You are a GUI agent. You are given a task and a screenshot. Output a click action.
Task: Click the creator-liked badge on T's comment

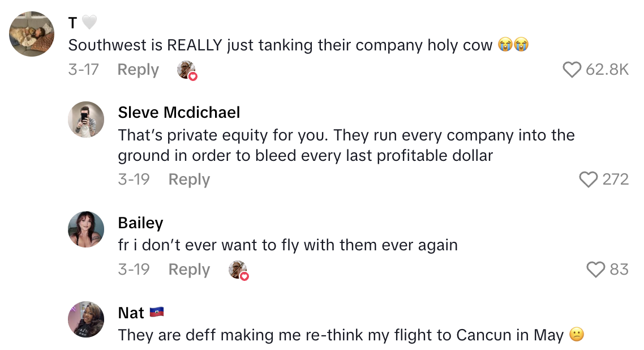pyautogui.click(x=187, y=71)
